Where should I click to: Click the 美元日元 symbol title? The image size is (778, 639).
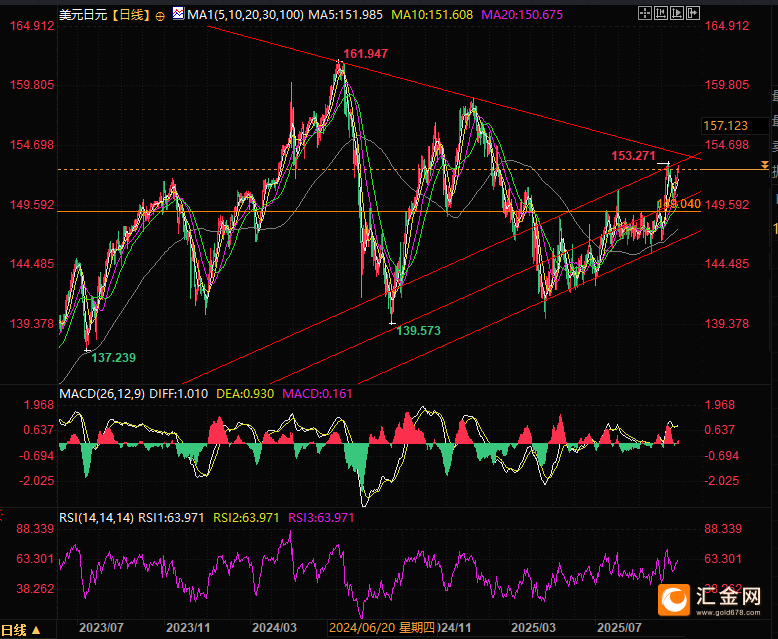click(84, 15)
